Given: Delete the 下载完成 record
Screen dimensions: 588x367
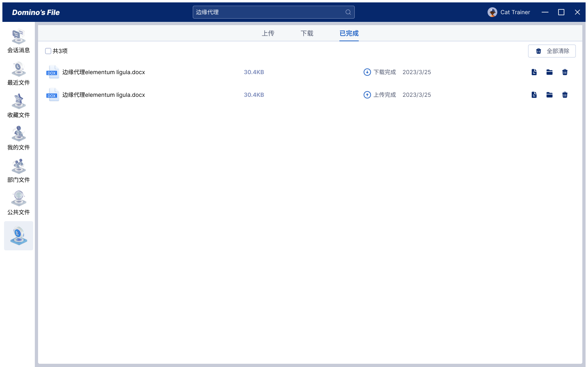Looking at the screenshot, I should 565,72.
